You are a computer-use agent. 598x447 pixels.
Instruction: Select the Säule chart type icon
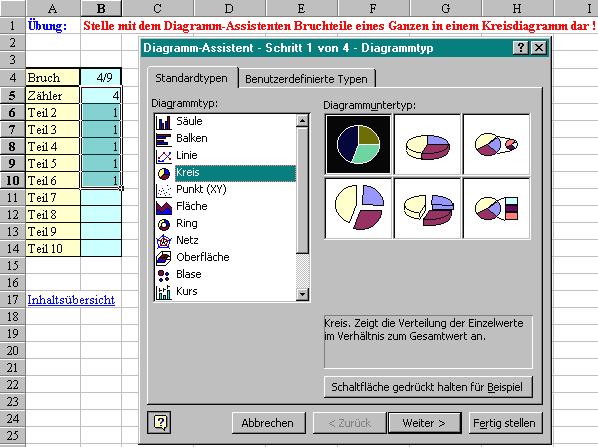pos(164,122)
